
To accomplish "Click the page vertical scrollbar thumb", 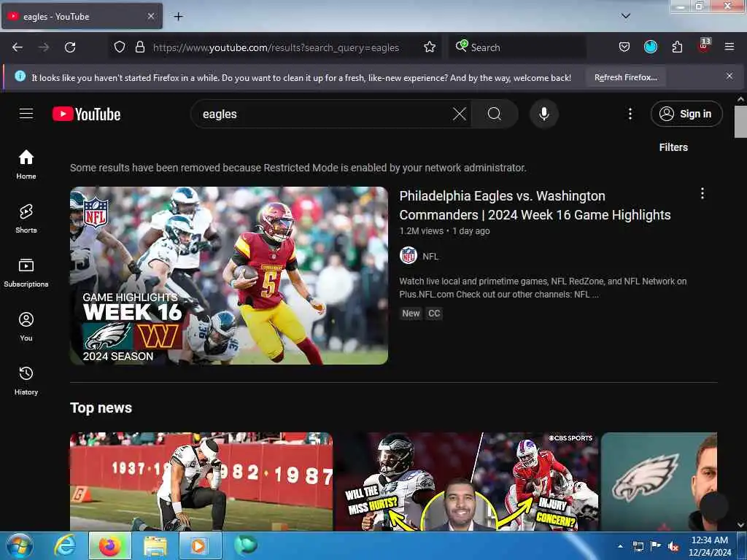I will click(x=740, y=122).
